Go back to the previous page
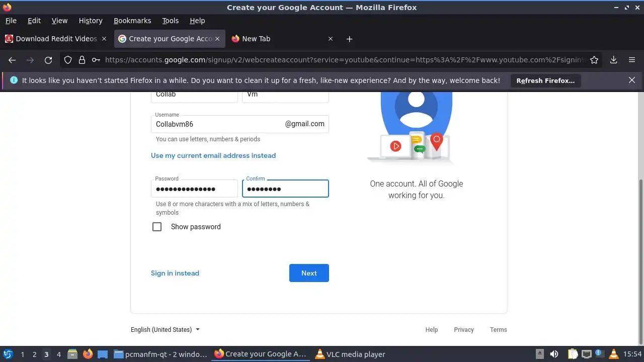644x362 pixels. 12,60
